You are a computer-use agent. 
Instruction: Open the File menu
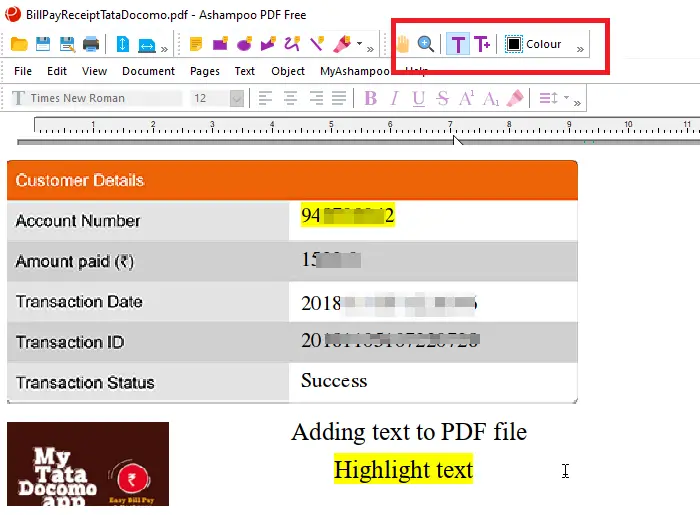(x=23, y=71)
